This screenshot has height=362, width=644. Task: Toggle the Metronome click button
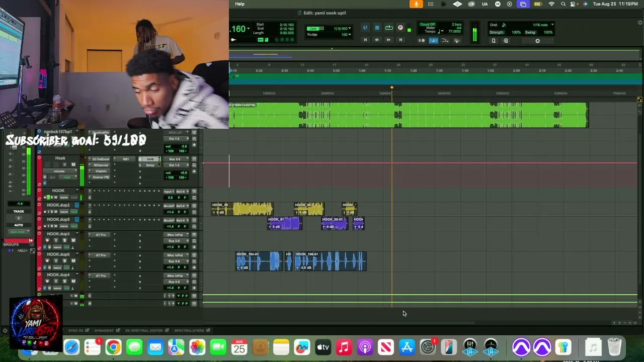[x=433, y=41]
